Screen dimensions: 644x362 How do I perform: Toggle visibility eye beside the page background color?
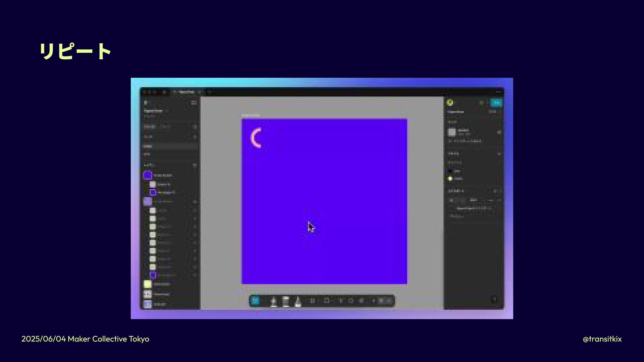pyautogui.click(x=499, y=132)
